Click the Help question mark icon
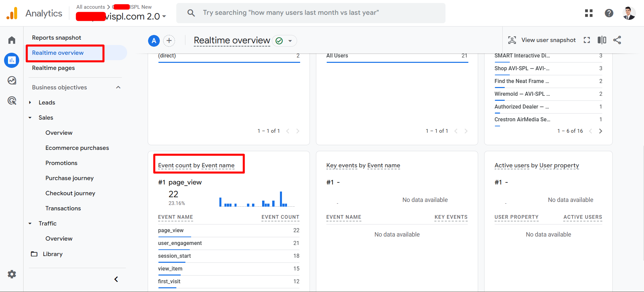The image size is (644, 292). [x=609, y=13]
